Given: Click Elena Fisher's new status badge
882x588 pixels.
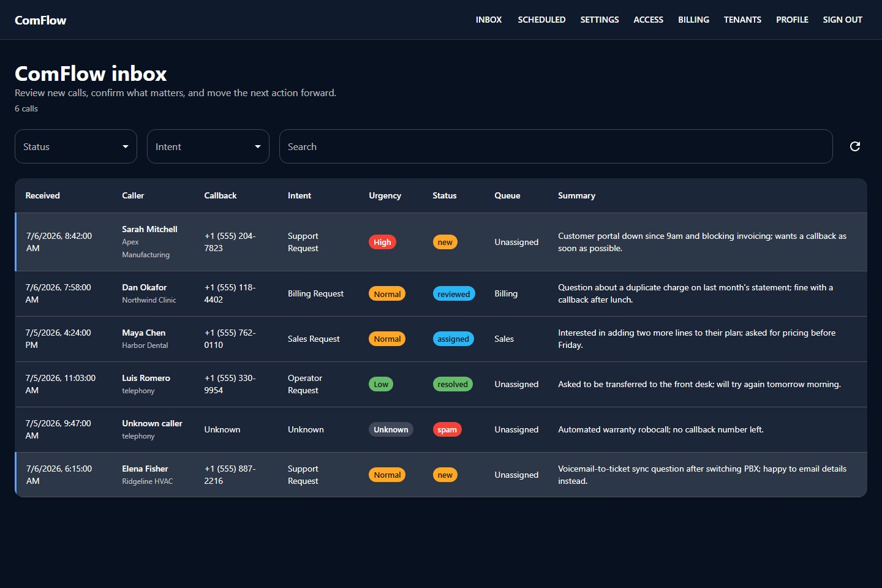Looking at the screenshot, I should (445, 475).
